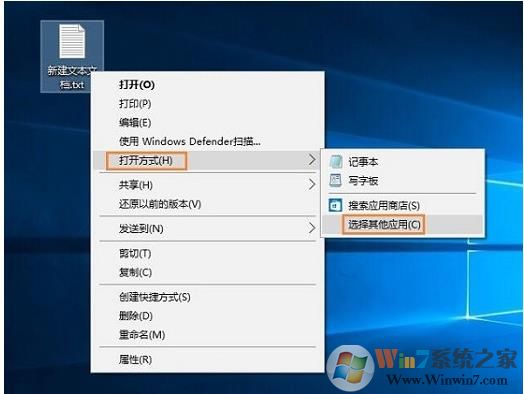This screenshot has width=524, height=394.
Task: Click the 记事本 notepad icon
Action: [x=336, y=162]
